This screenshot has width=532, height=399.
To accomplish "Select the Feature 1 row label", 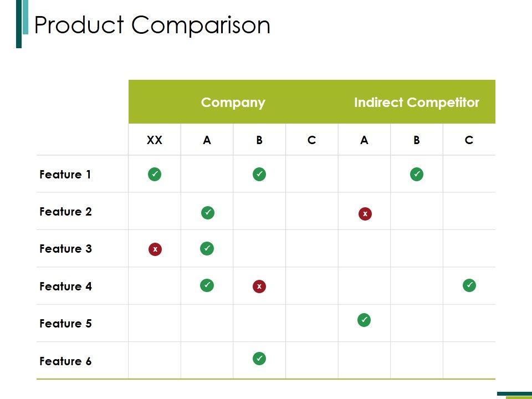I will coord(65,175).
